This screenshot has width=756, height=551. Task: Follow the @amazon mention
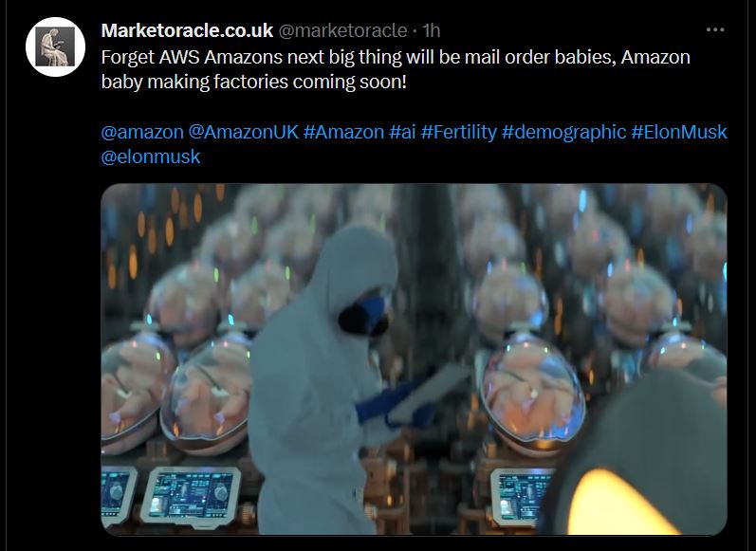click(x=142, y=132)
